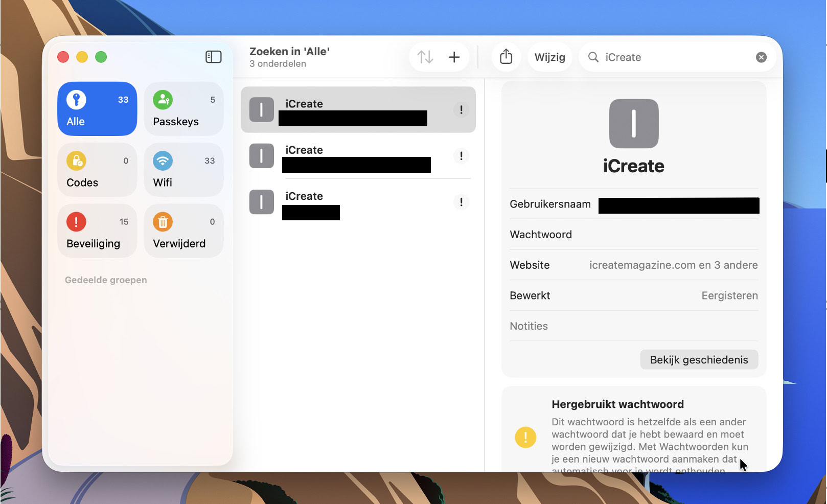Open the sort options arrows icon

[425, 57]
